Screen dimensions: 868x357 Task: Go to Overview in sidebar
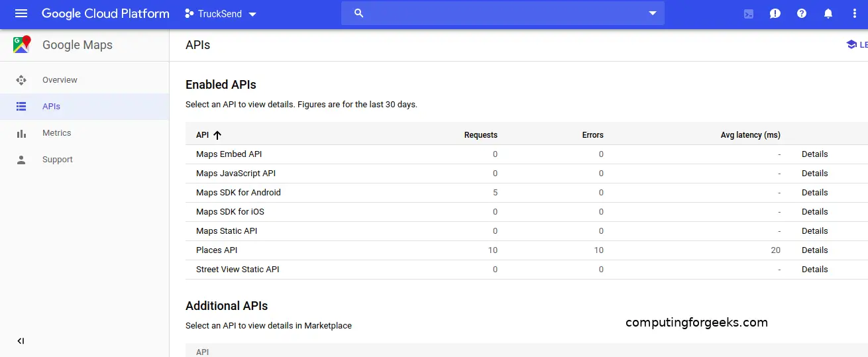point(60,80)
